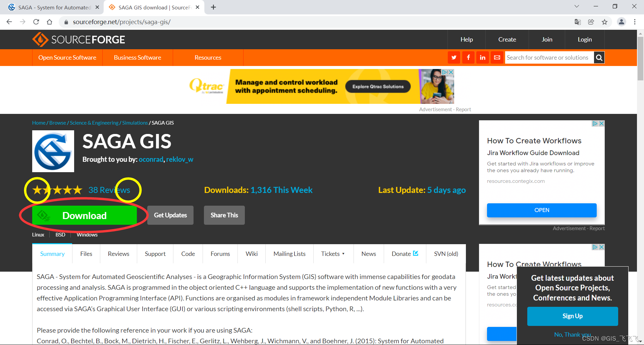Open the Facebook social icon

(468, 58)
